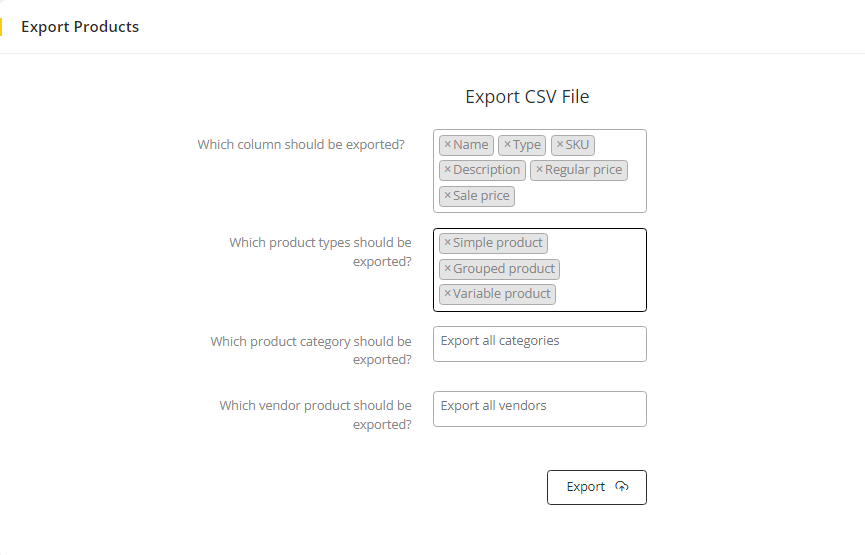Remove the Variable product type tag
865x555 pixels.
[447, 294]
